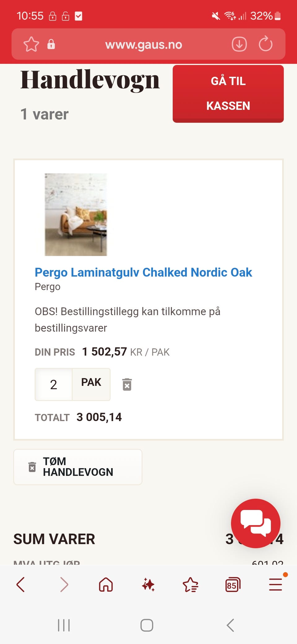Tap the quantity field showing 2
Image resolution: width=297 pixels, height=644 pixels.
click(x=54, y=385)
